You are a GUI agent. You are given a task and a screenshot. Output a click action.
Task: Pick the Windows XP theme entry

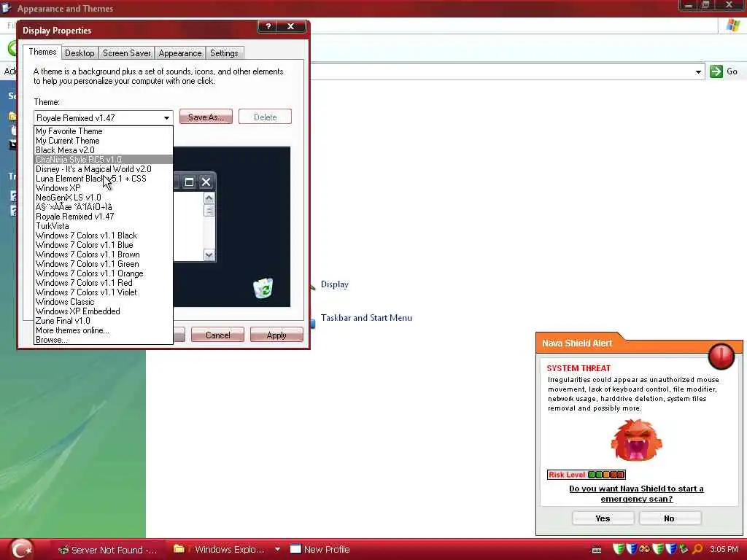104,188
